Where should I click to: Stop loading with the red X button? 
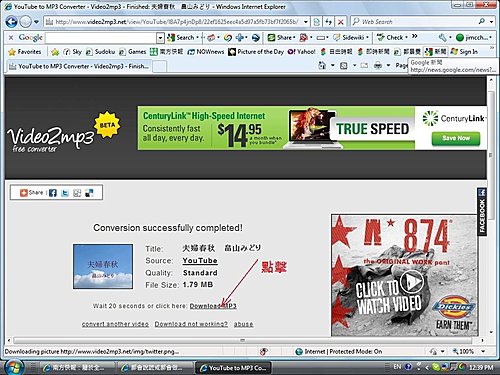(x=340, y=22)
